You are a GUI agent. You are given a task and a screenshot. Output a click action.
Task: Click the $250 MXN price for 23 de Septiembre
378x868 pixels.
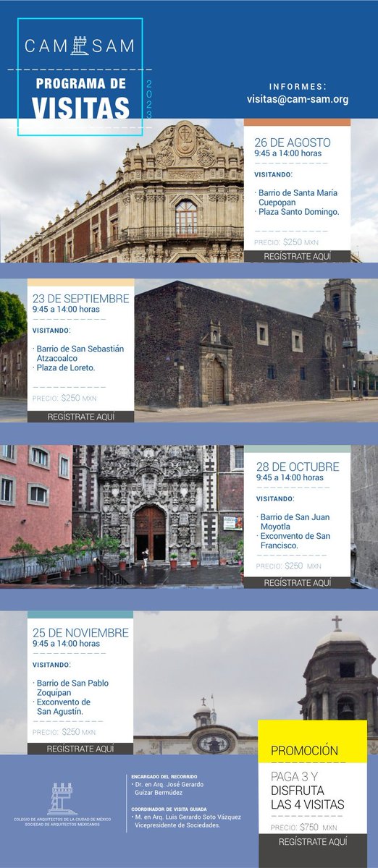64,398
